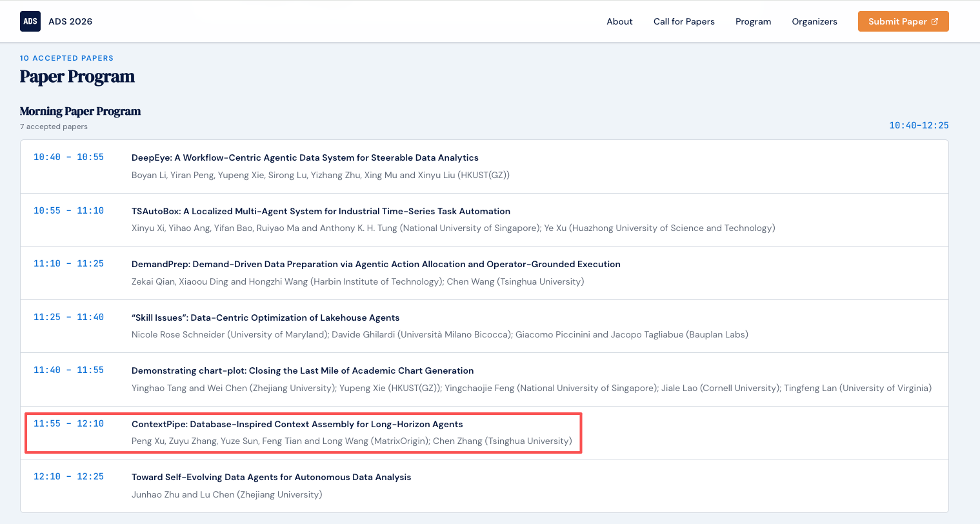
Task: Click the authors line starting with Zekai Qian
Action: point(358,281)
